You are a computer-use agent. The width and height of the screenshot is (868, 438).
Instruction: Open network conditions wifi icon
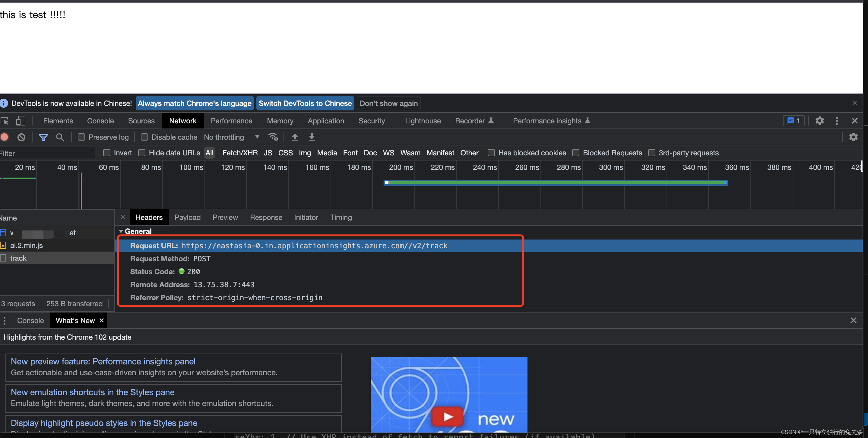273,137
